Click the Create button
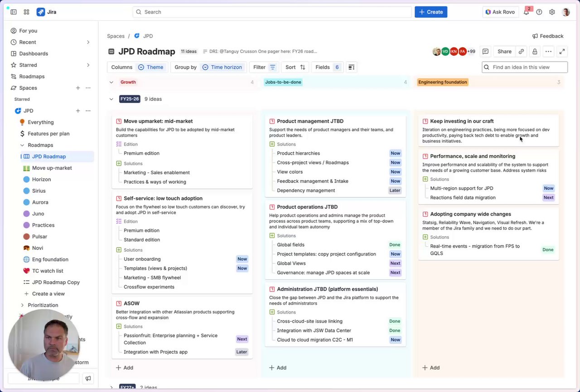The width and height of the screenshot is (580, 392). tap(430, 12)
